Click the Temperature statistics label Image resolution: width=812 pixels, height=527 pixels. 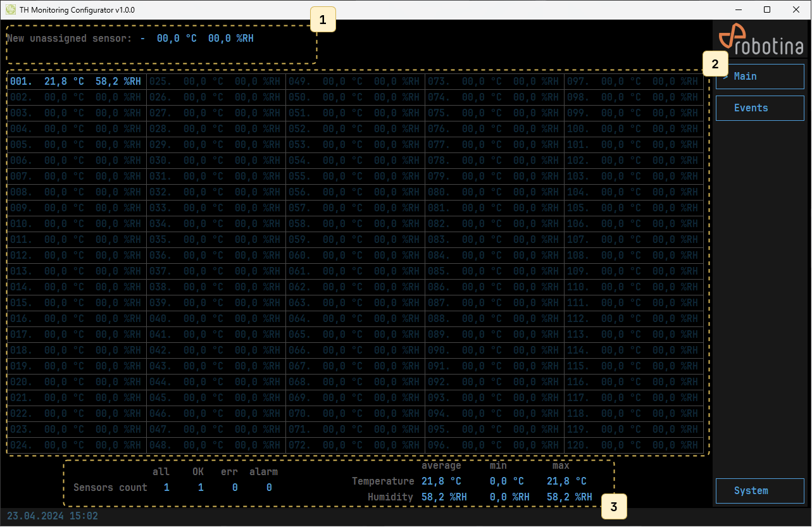(383, 481)
